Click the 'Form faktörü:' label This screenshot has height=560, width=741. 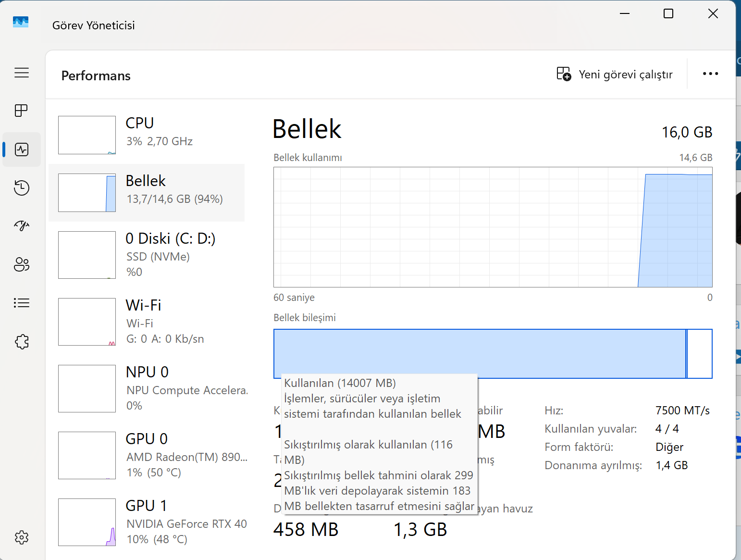(x=579, y=447)
